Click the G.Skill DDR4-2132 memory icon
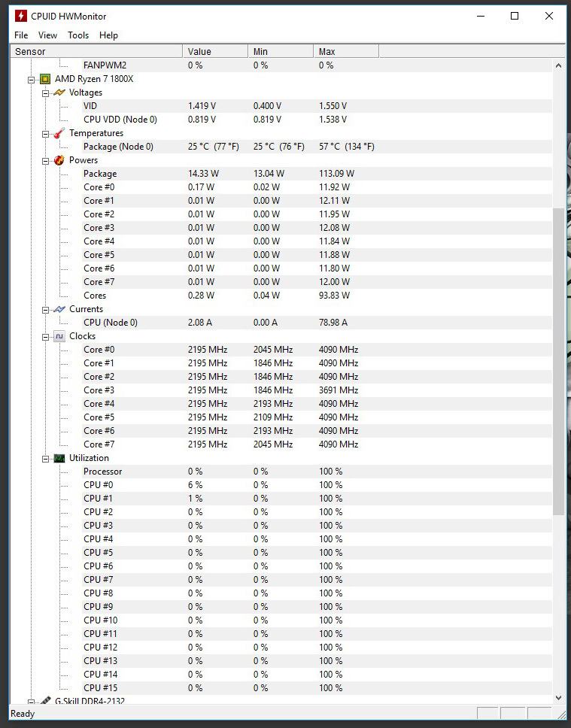571x728 pixels. tap(46, 701)
